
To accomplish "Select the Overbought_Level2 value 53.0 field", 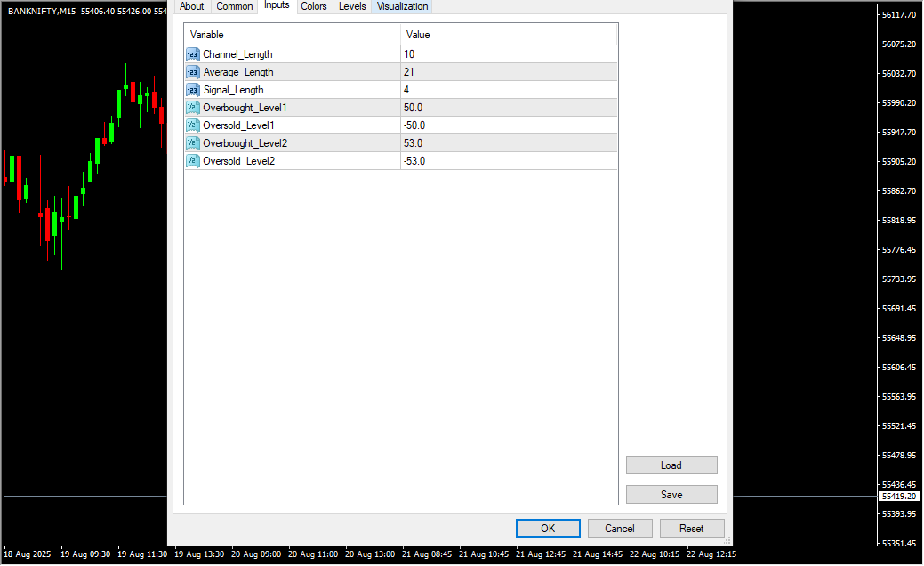I will tap(508, 143).
